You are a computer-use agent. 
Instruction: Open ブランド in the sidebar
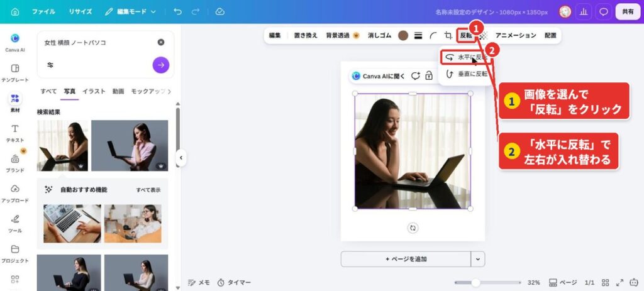[15, 163]
